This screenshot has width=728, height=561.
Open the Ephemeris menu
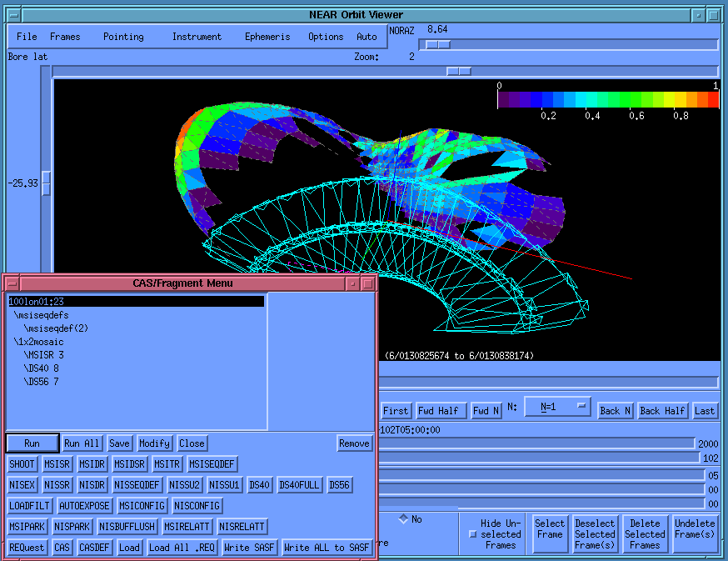267,37
